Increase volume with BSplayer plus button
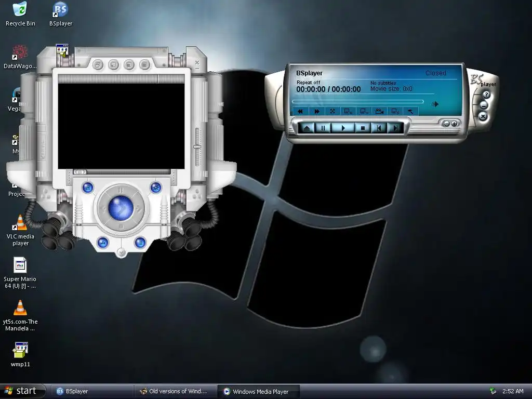 click(x=454, y=124)
